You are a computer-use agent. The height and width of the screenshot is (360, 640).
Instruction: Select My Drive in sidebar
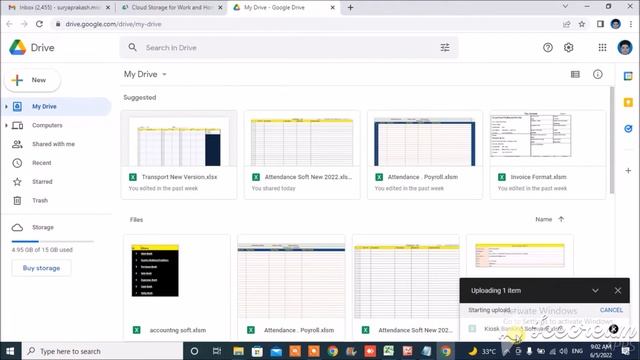pos(56,107)
